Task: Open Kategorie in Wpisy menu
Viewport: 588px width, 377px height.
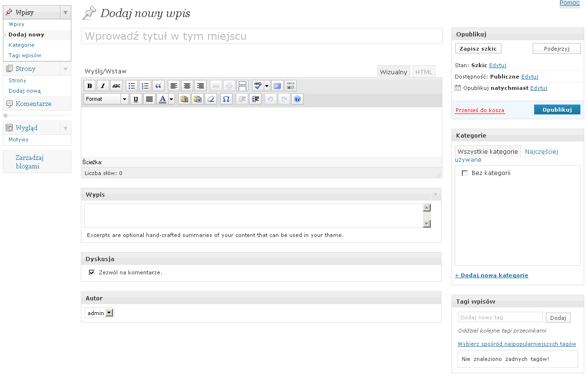Action: point(21,45)
